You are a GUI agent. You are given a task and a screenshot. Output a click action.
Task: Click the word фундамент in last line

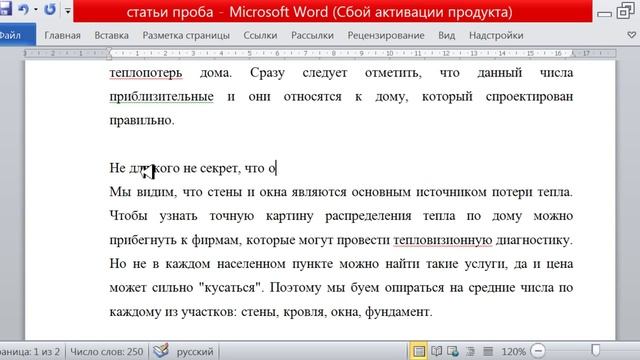click(398, 312)
